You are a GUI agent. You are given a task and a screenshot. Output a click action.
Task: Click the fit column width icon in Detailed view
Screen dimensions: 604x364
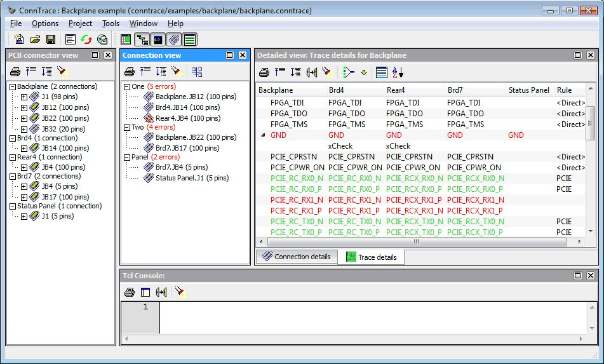(311, 72)
